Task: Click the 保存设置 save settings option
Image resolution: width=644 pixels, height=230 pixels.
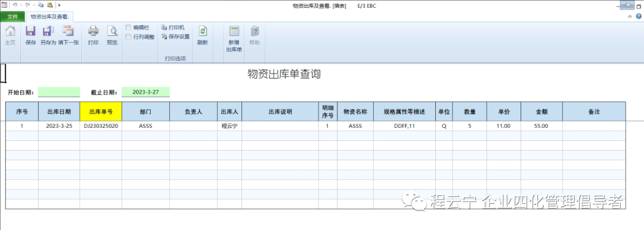Action: pos(175,36)
